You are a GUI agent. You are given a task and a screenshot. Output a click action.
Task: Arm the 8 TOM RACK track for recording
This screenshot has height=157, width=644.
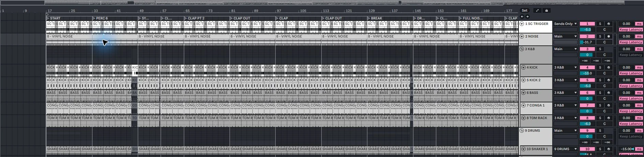tap(609, 118)
